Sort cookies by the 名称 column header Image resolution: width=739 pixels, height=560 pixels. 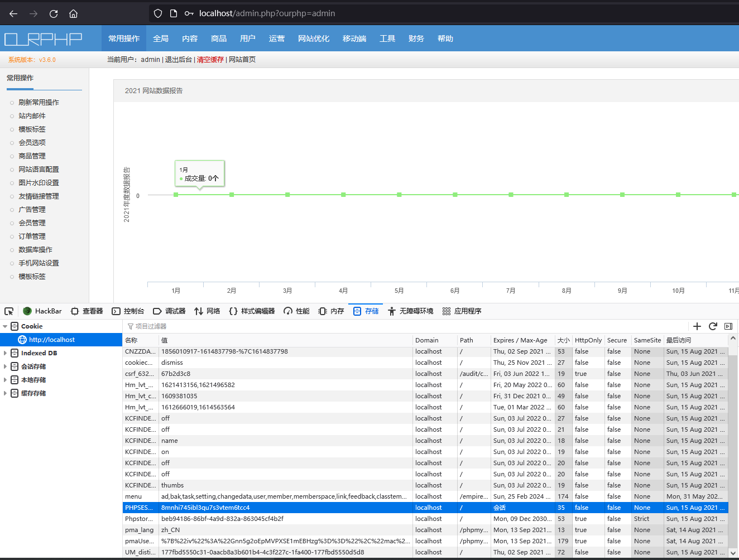coord(141,340)
